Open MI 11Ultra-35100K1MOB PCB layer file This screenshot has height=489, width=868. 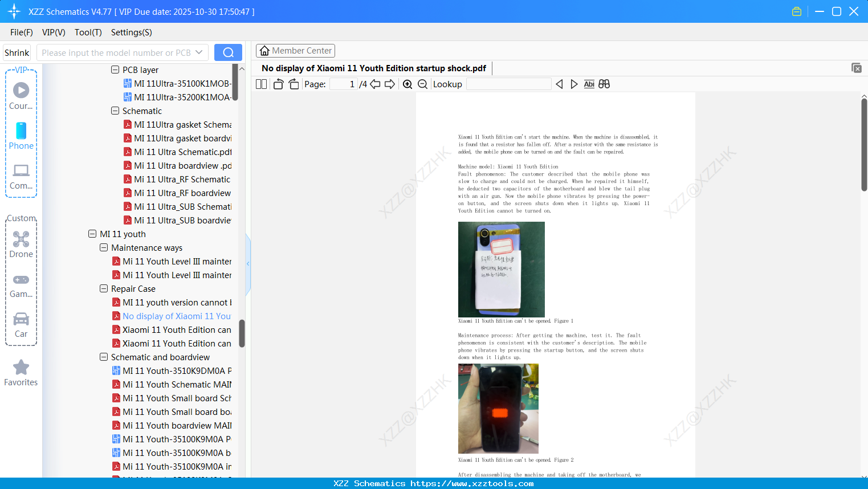(177, 83)
